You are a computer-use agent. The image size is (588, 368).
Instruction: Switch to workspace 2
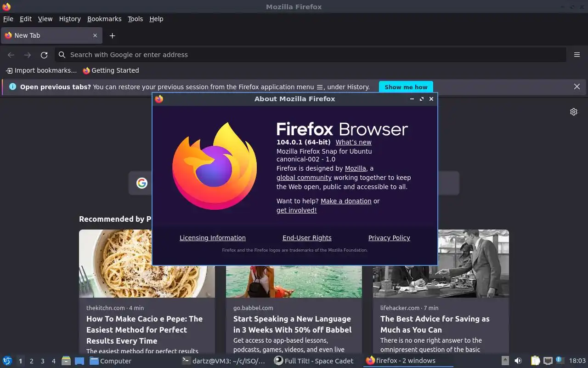tap(31, 361)
